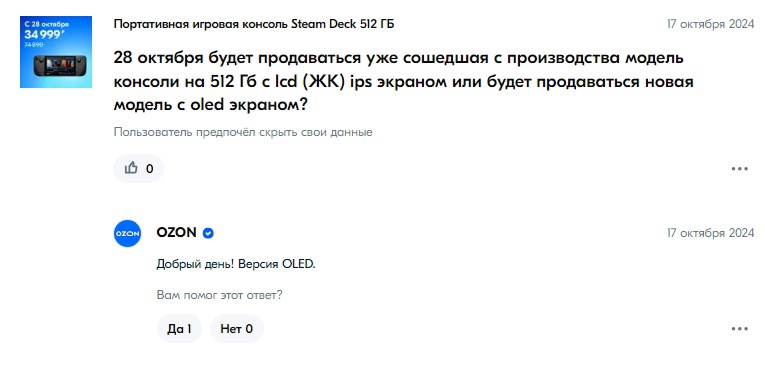Click "Пользователь предпочёл скрыть свои данные" text
The height and width of the screenshot is (374, 765).
click(x=243, y=132)
